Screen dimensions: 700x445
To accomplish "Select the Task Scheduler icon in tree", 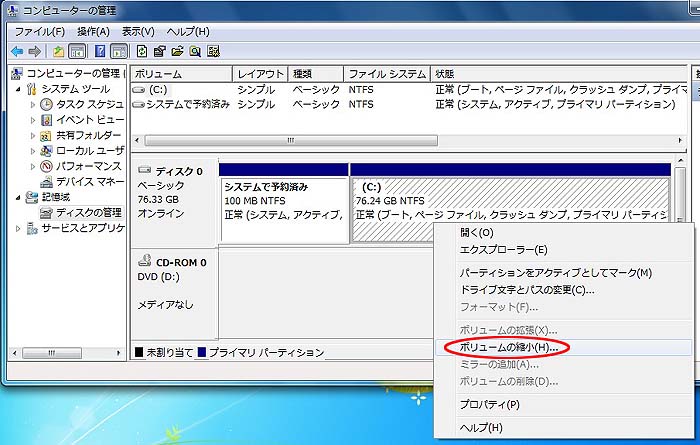I will tap(47, 105).
